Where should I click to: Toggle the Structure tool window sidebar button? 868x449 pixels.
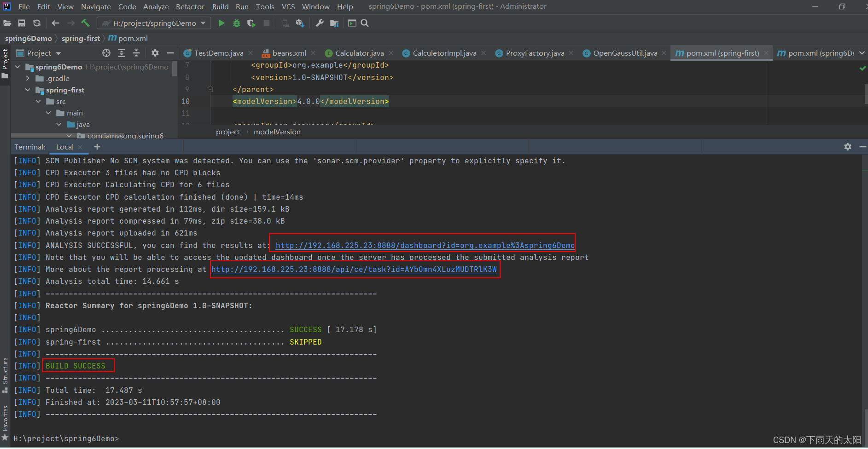(x=5, y=375)
